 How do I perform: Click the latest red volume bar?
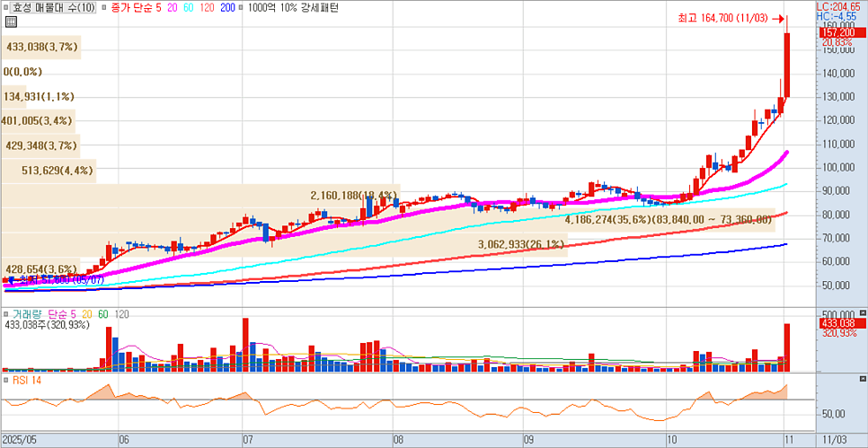pos(786,347)
